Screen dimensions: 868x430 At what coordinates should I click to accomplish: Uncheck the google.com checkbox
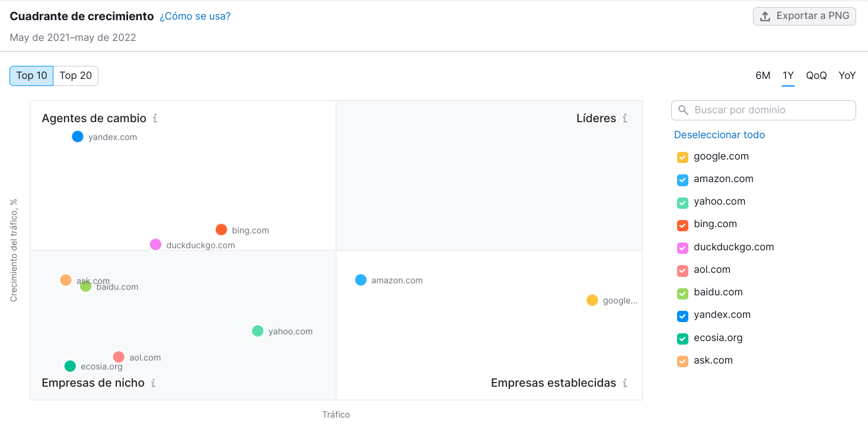point(682,157)
